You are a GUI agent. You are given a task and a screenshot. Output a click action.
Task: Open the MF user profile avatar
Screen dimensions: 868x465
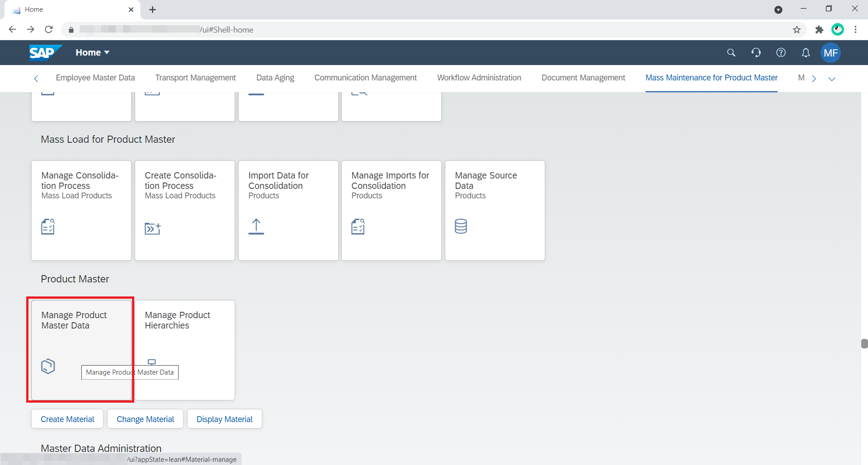[x=830, y=52]
